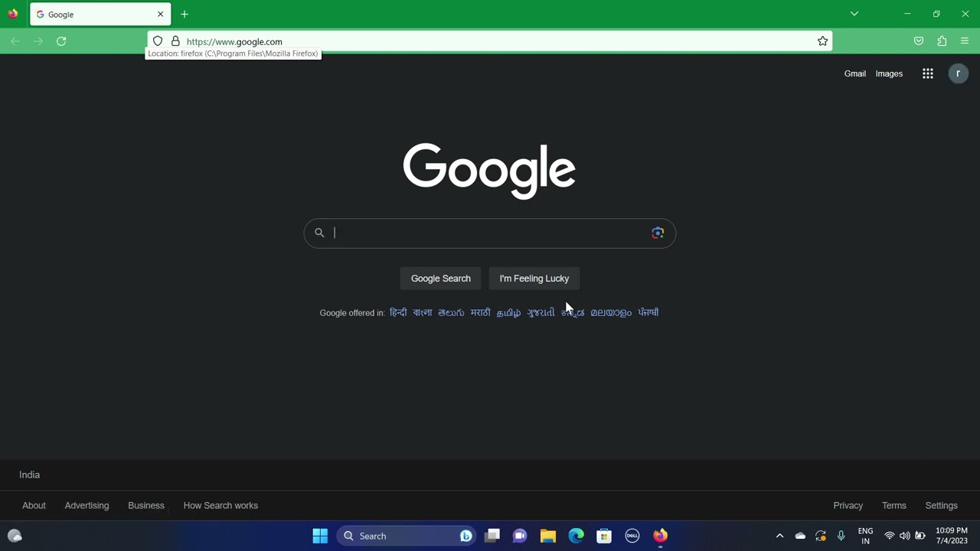The image size is (980, 551).
Task: Select the Google browser tab
Action: click(x=100, y=15)
